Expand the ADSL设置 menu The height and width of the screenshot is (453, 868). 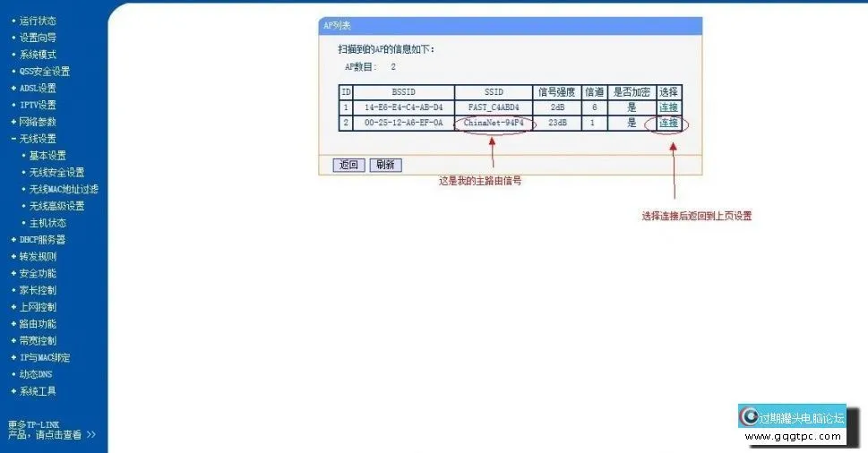pos(37,89)
